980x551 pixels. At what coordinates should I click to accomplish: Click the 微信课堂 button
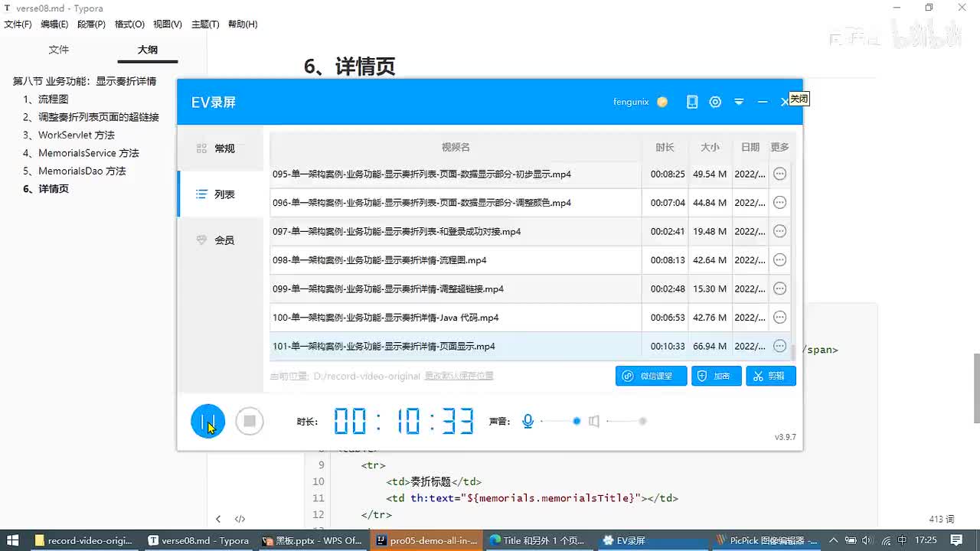pos(651,376)
